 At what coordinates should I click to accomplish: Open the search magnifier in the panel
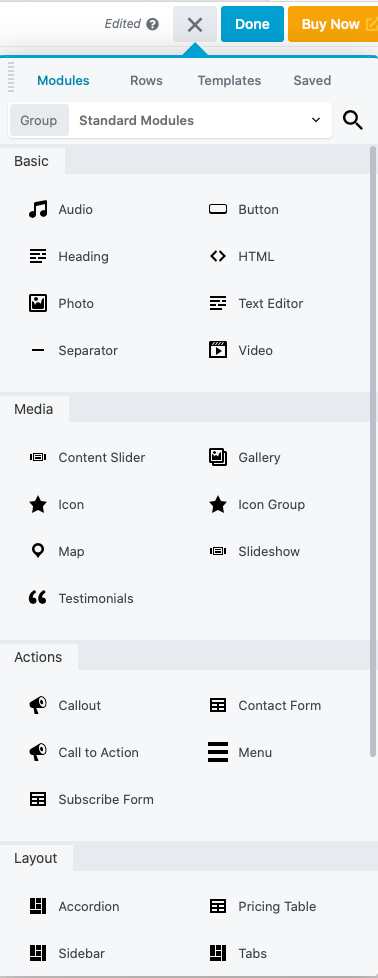(353, 120)
